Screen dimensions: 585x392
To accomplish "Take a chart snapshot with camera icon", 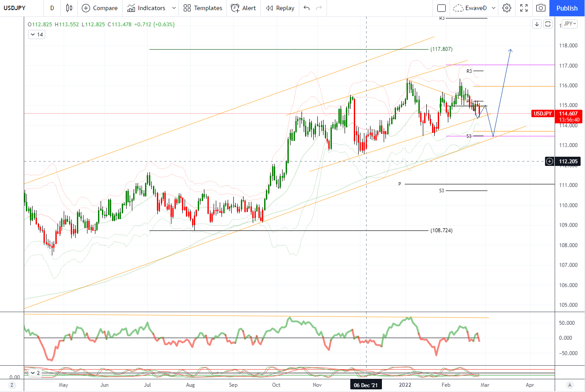I will 541,8.
